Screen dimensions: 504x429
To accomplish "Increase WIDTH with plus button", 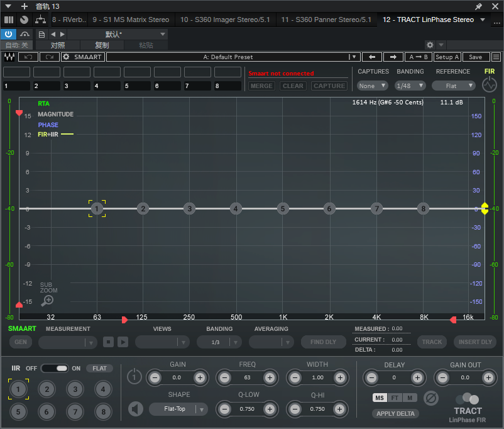I will pyautogui.click(x=340, y=377).
